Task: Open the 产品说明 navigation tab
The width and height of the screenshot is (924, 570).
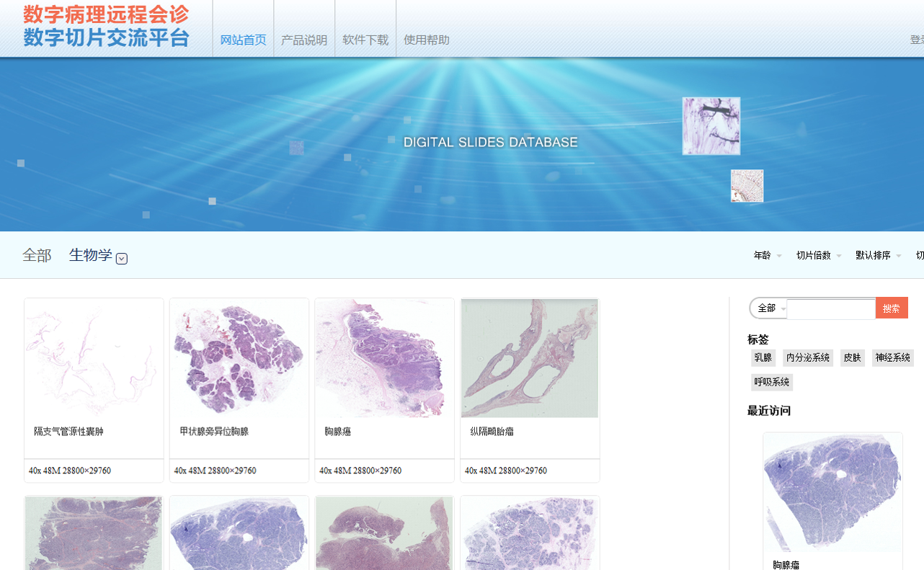Action: (304, 40)
